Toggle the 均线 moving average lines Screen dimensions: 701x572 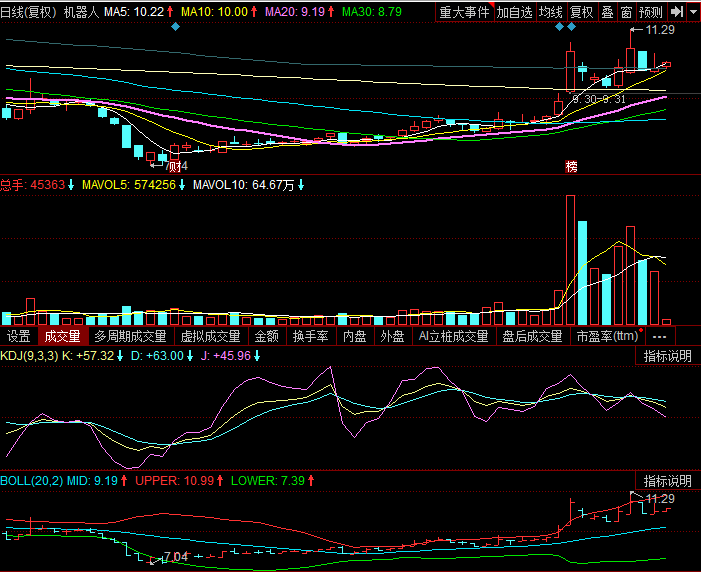pyautogui.click(x=550, y=12)
